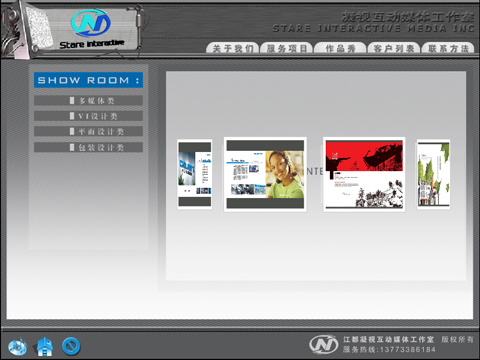The width and height of the screenshot is (480, 360).
Task: Click the music disc icon at bottom
Action: [x=17, y=347]
